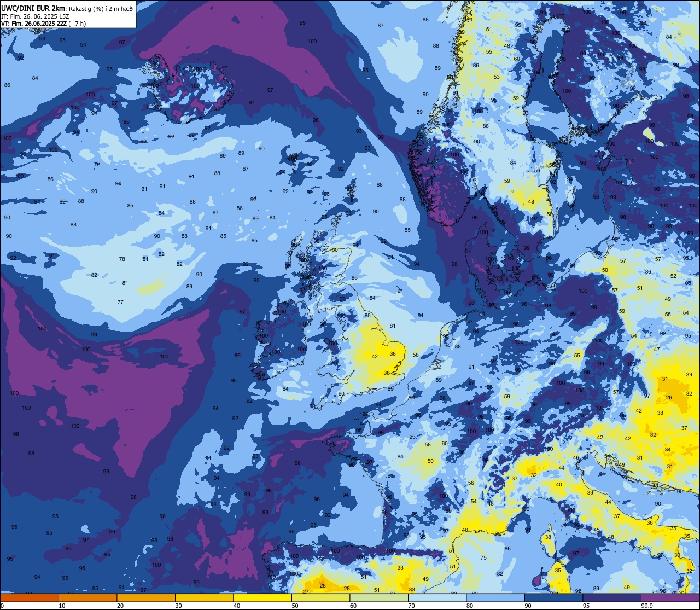Click the dark orange 0–10 legend swatch
The height and width of the screenshot is (610, 700).
30,597
